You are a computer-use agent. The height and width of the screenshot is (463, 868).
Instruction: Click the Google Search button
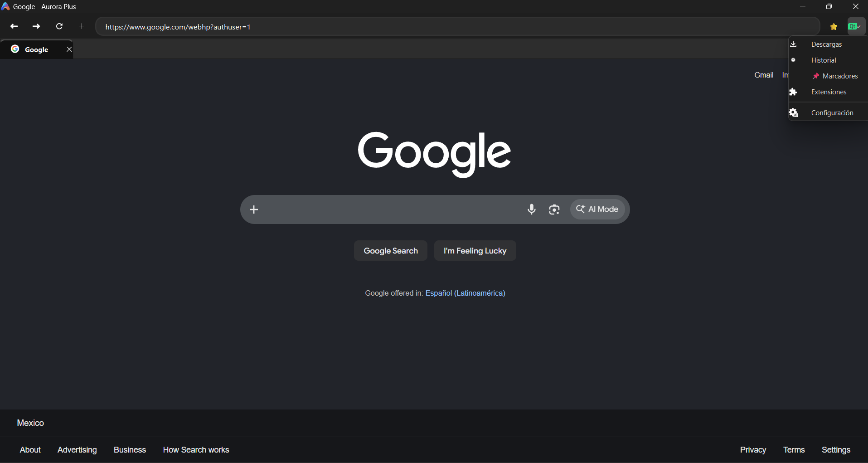tap(391, 250)
